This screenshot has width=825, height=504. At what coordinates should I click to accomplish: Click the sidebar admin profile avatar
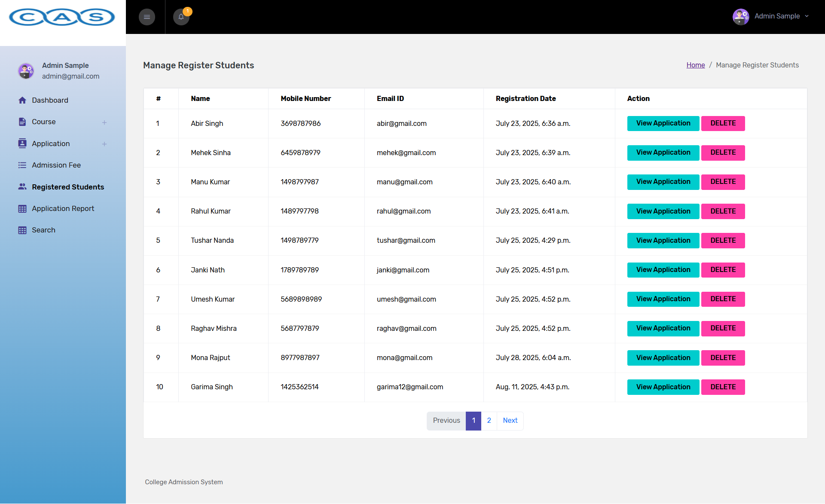pyautogui.click(x=26, y=71)
